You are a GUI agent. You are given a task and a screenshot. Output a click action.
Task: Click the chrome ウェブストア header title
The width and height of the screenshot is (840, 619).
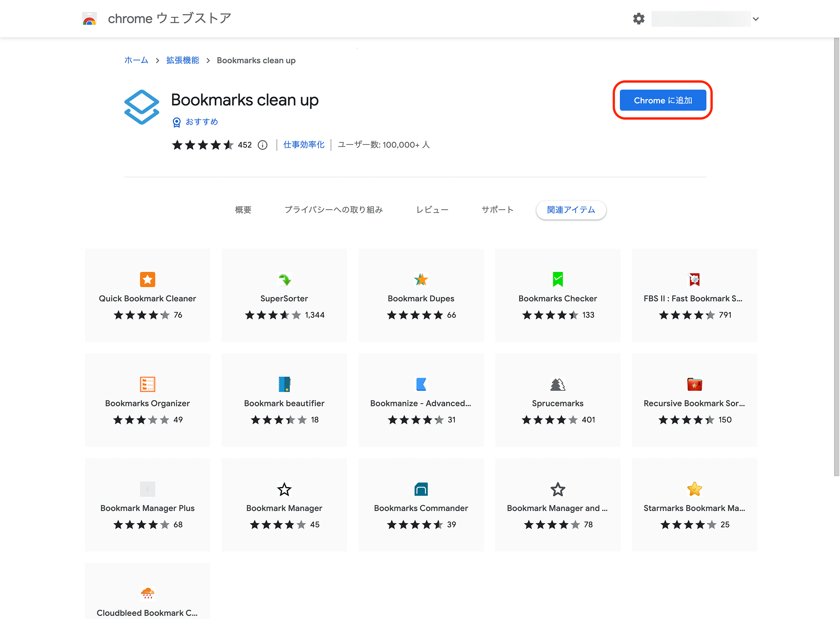click(170, 18)
